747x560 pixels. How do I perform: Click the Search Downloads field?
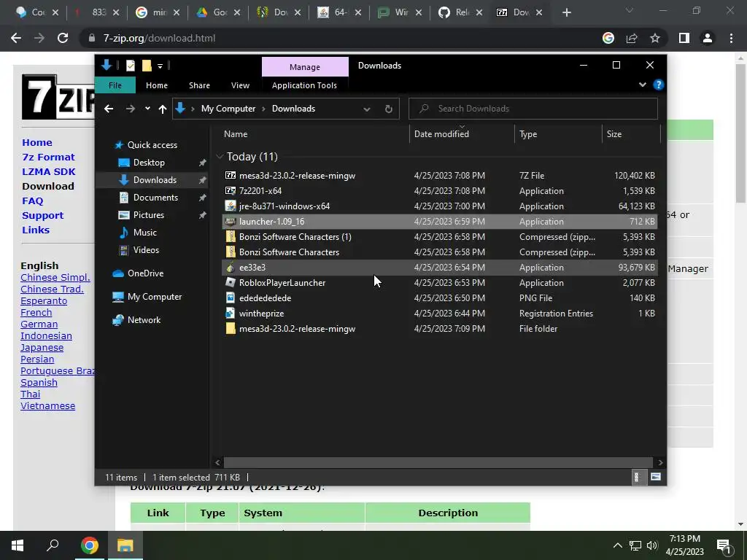click(533, 109)
